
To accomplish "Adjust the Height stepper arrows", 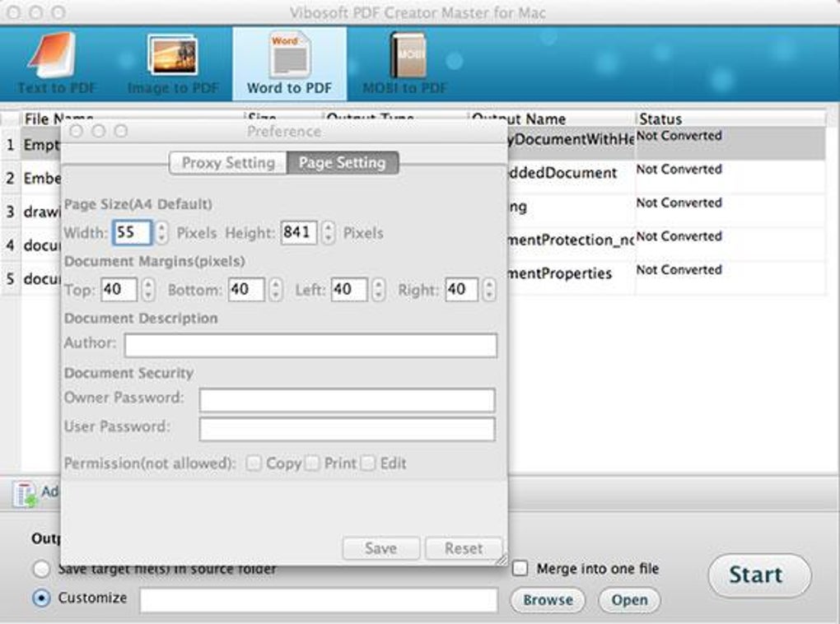I will [x=329, y=232].
